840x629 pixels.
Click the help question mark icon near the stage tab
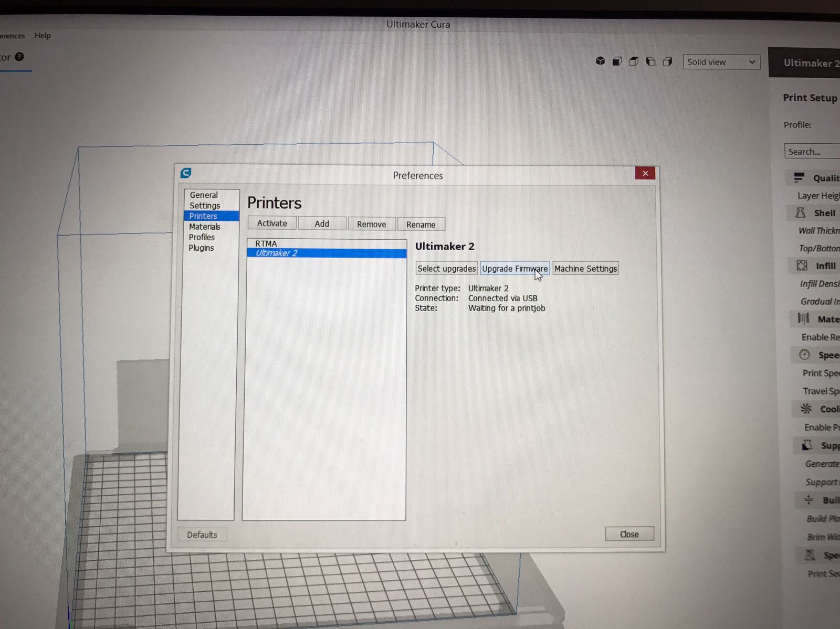(x=19, y=57)
